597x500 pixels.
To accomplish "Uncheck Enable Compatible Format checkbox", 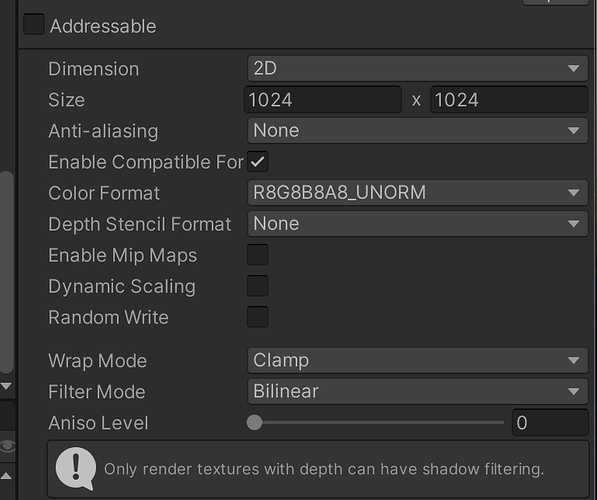I will (258, 162).
